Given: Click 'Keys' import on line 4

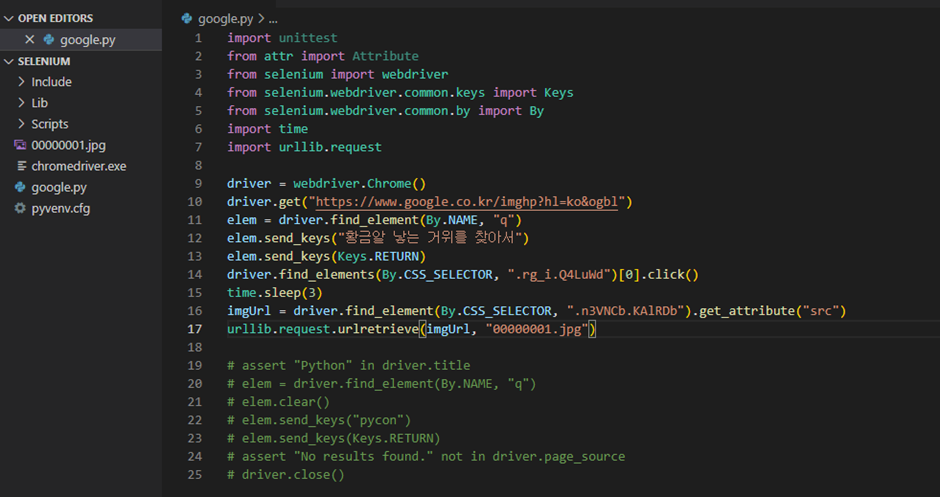Looking at the screenshot, I should (x=559, y=92).
